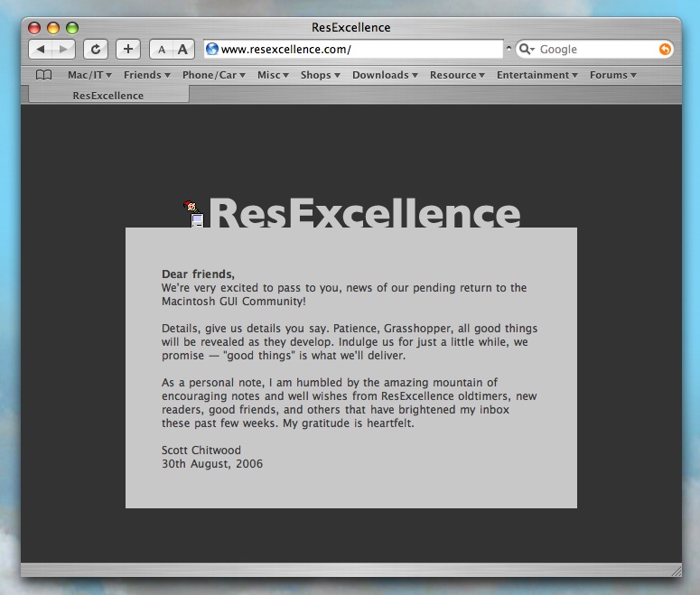Close the Safari window with the red button
Viewport: 700px width, 595px height.
tap(34, 28)
